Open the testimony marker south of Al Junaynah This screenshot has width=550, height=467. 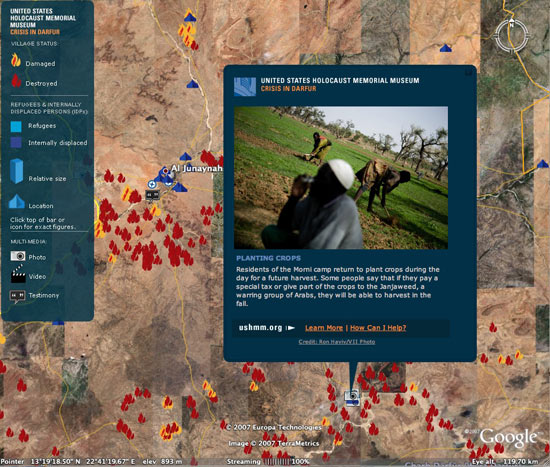[x=153, y=195]
